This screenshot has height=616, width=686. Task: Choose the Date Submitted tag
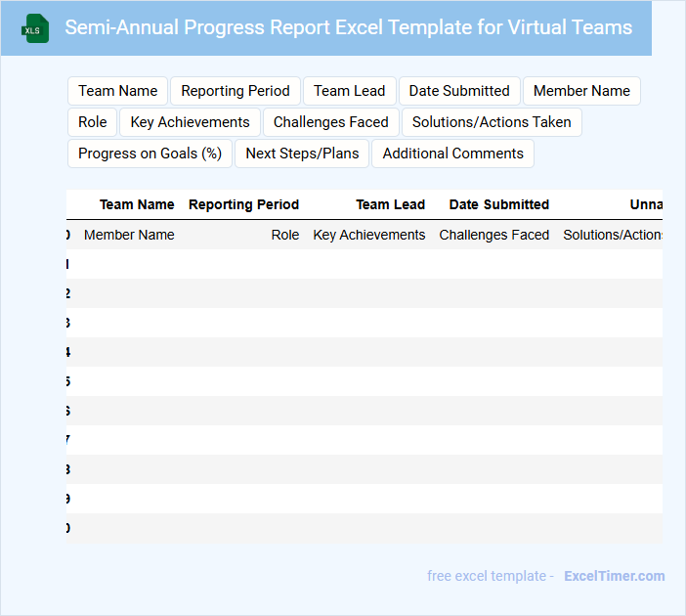459,91
